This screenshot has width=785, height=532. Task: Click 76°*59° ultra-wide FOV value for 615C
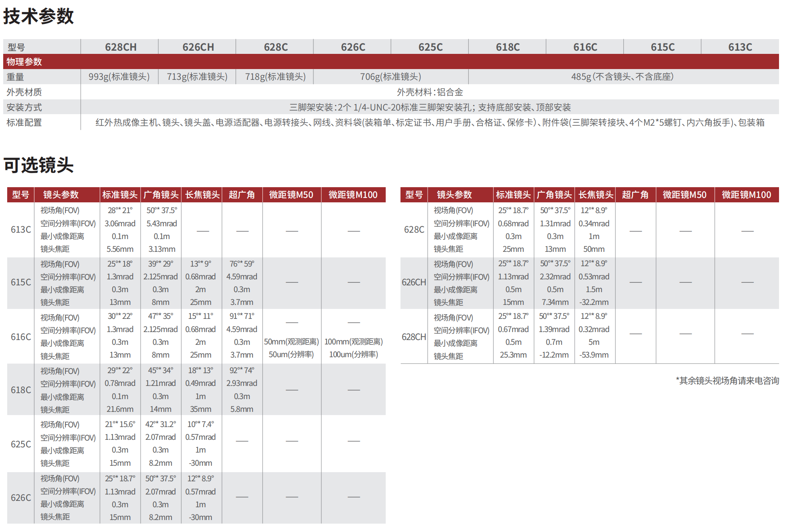click(x=242, y=264)
